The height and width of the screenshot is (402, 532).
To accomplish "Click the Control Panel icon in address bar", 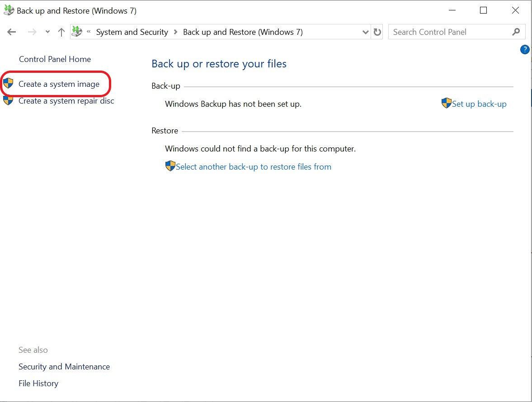I will (x=77, y=32).
